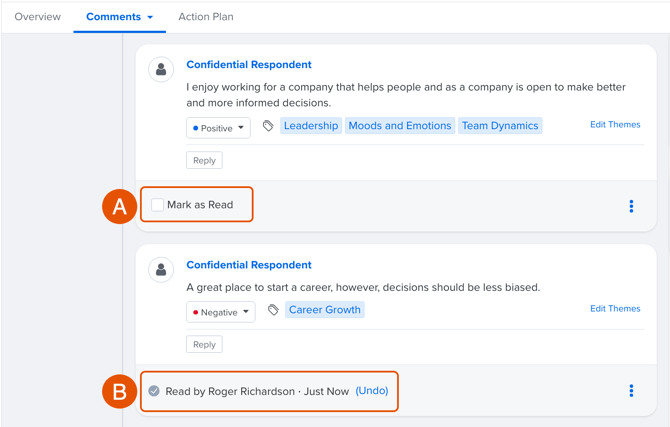Open the Negative sentiment dropdown
The width and height of the screenshot is (670, 427).
[x=220, y=312]
